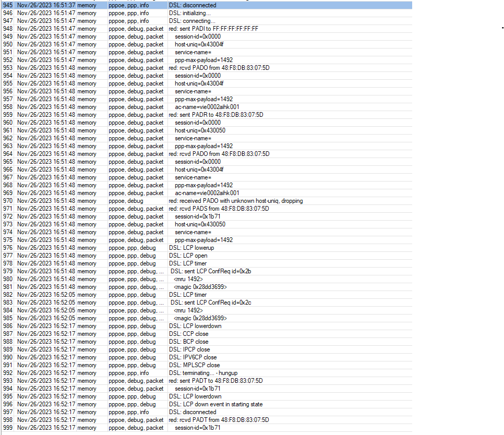Select log row 945 DSL: disconnected
This screenshot has width=504, height=435.
(207, 5)
